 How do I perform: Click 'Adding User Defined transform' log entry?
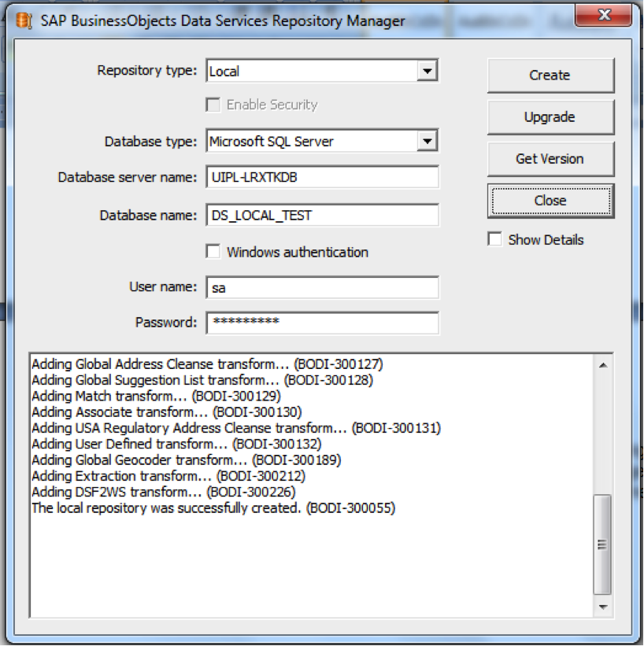tap(176, 444)
